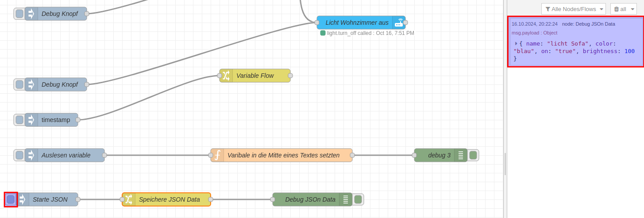Trigger the Starte JSON inject button
This screenshot has width=644, height=218.
11,199
